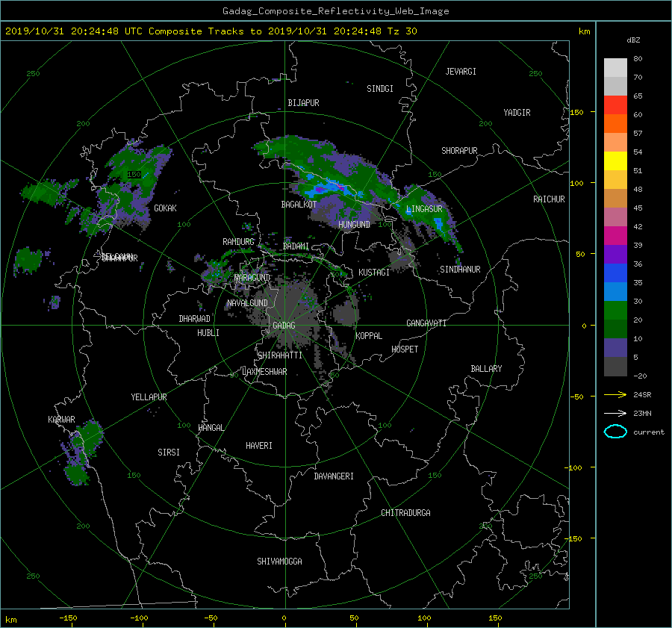Click the BADAMI city label
This screenshot has width=672, height=628.
click(x=296, y=246)
